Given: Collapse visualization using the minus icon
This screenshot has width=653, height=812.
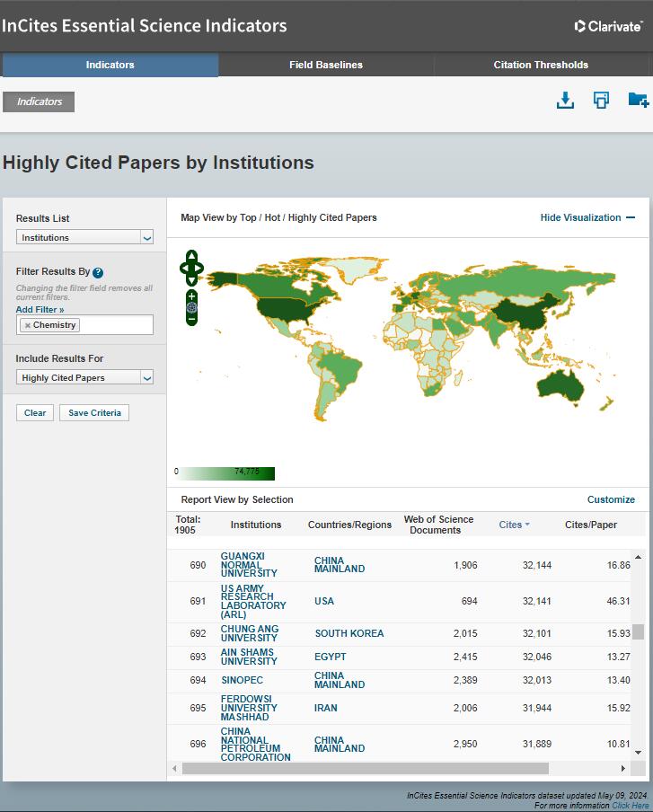Looking at the screenshot, I should [631, 217].
